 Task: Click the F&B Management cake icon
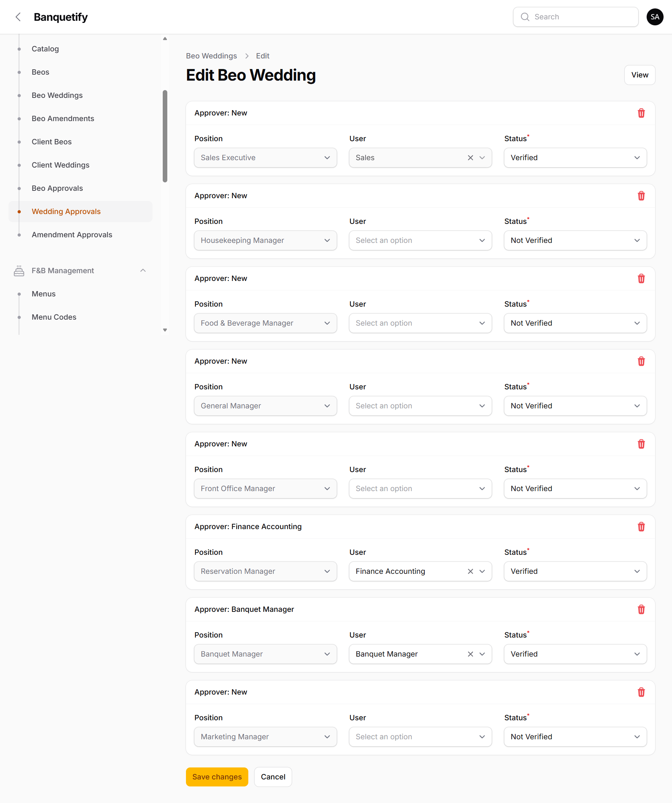tap(19, 271)
